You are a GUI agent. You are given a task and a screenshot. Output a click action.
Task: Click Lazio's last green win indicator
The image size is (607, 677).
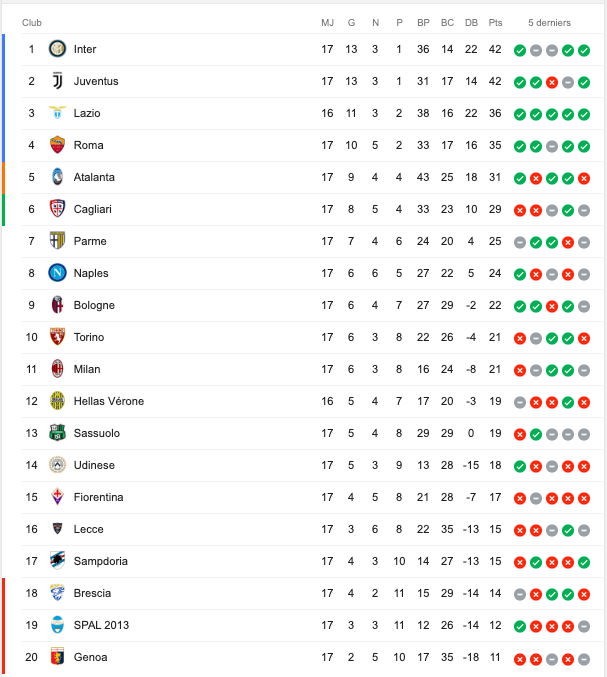[584, 114]
